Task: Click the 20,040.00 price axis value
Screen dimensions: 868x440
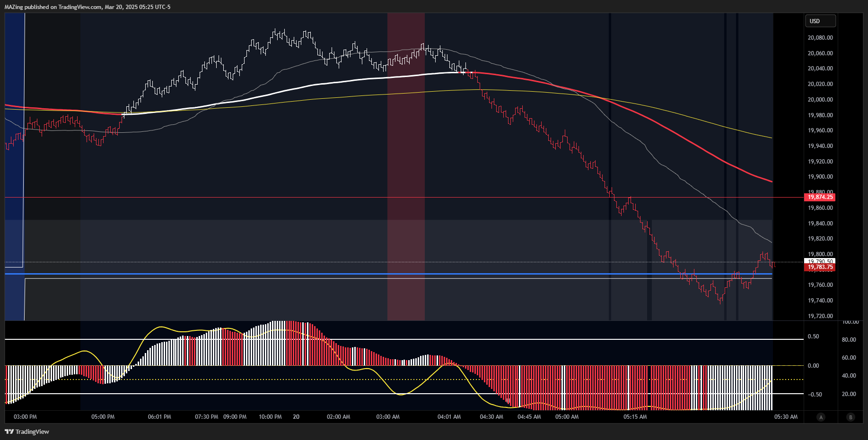Action: point(820,69)
